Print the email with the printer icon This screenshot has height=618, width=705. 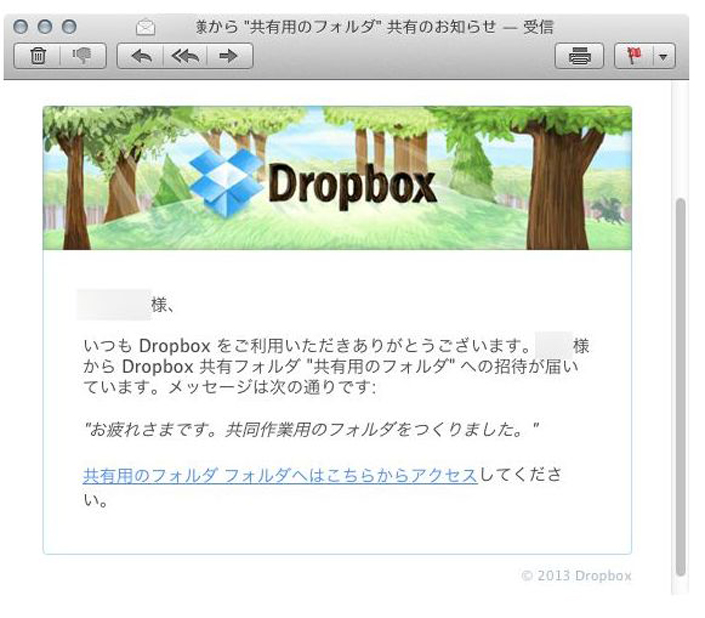(579, 56)
